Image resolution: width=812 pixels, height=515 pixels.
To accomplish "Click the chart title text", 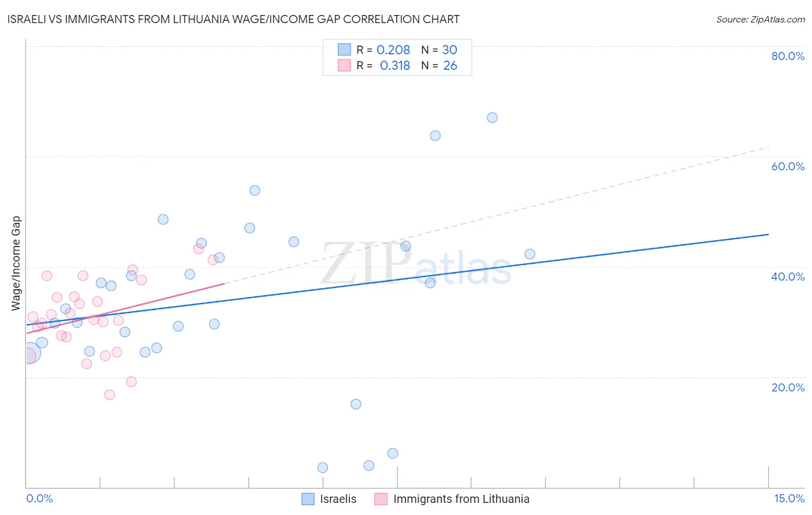I will pos(233,19).
